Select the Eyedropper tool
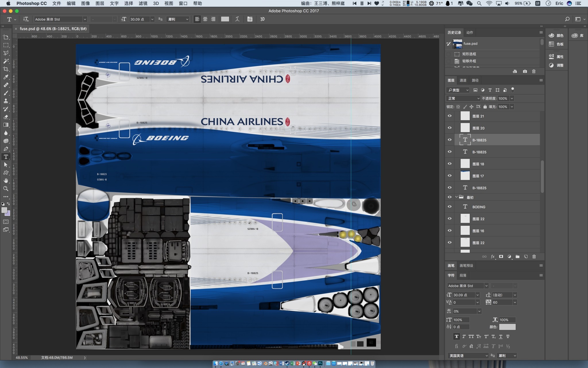This screenshot has height=368, width=588. point(6,77)
